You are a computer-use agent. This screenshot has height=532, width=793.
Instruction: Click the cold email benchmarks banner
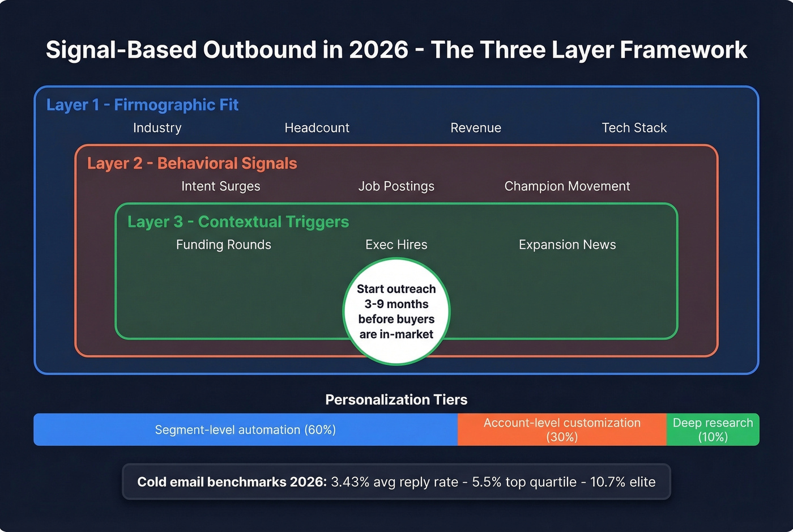coord(396,482)
